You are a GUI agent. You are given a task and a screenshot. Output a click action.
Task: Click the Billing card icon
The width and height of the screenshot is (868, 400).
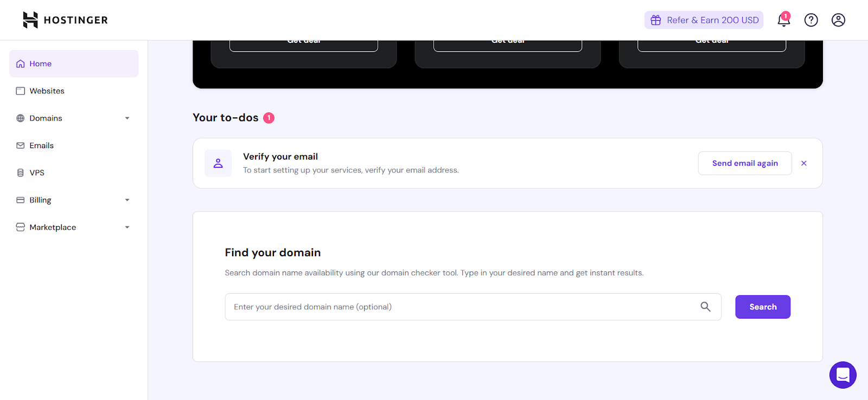point(21,200)
